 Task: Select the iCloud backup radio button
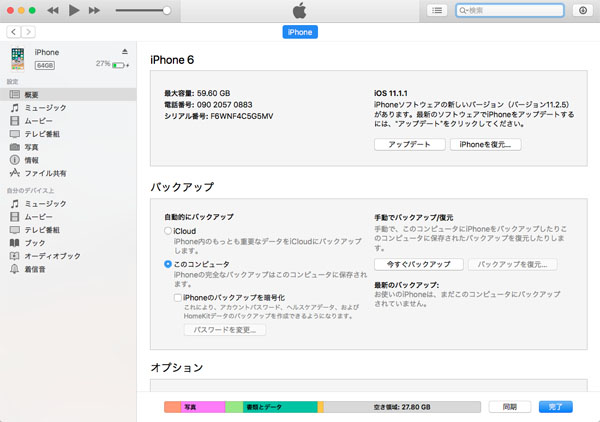[x=168, y=231]
